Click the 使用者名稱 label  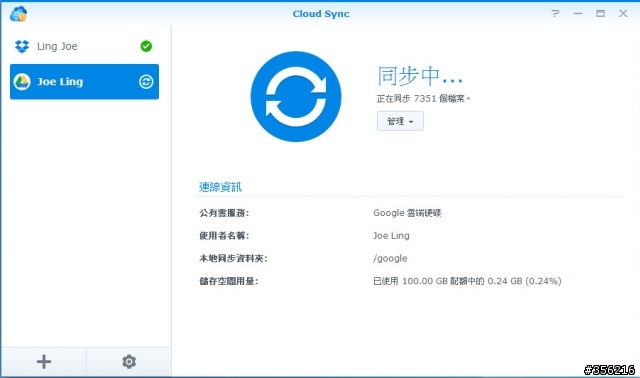point(224,236)
